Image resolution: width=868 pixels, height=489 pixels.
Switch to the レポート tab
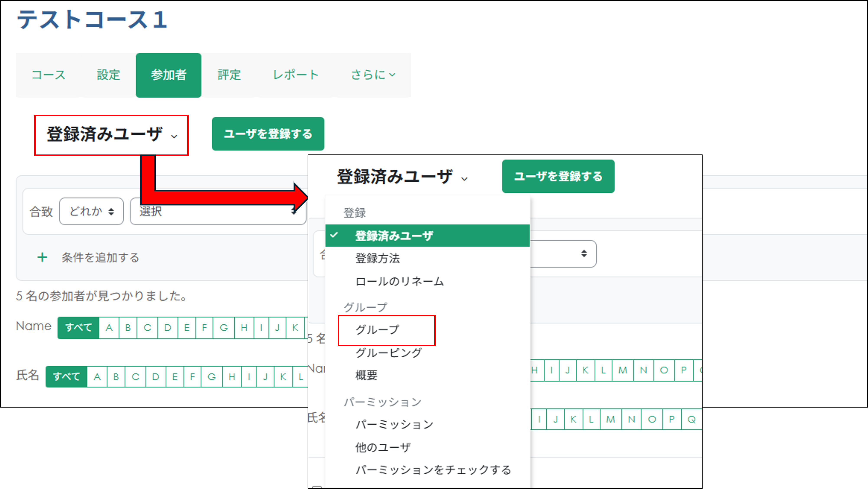click(296, 75)
